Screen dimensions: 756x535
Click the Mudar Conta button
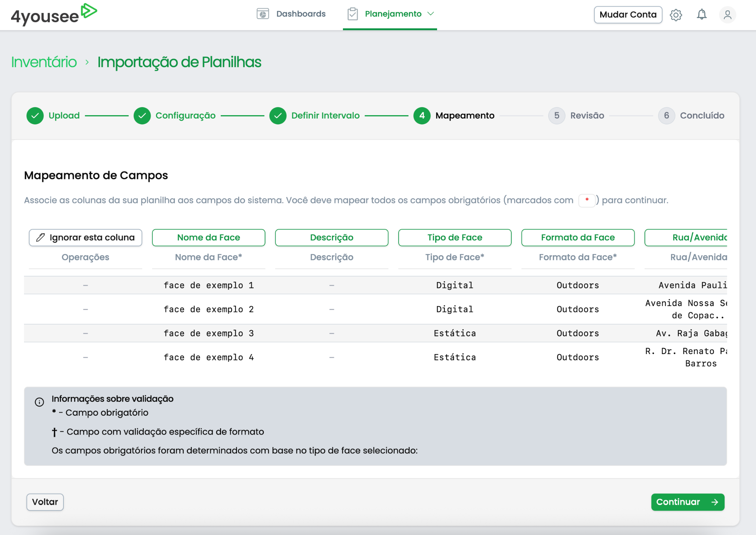point(628,15)
